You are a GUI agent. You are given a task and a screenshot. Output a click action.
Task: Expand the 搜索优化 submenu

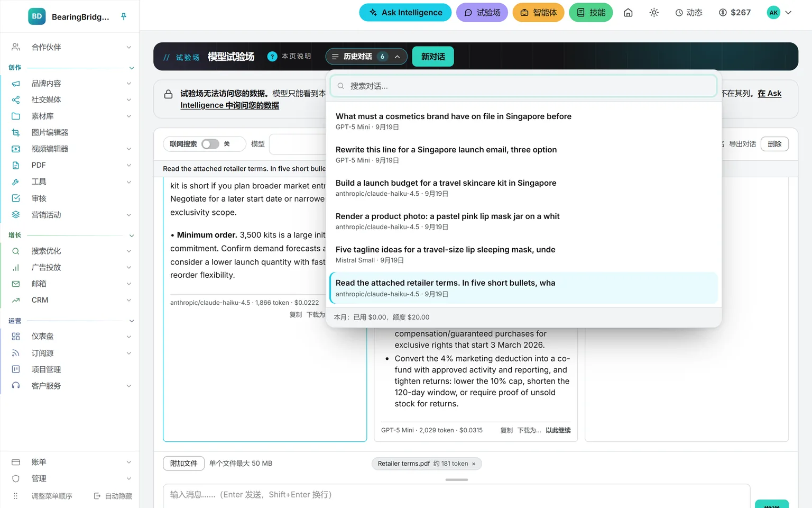[128, 251]
